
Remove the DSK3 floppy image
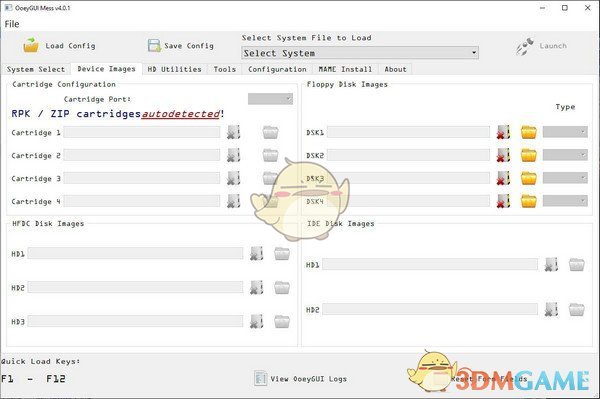point(503,178)
